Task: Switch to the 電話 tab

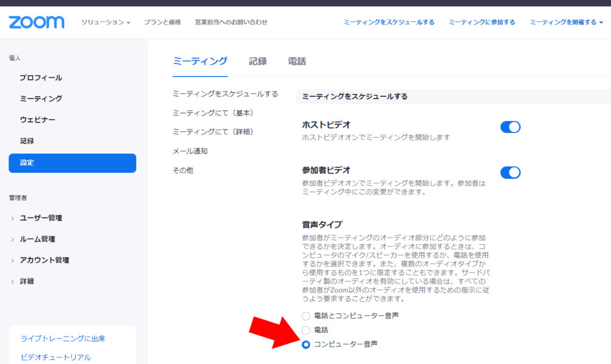Action: tap(296, 61)
